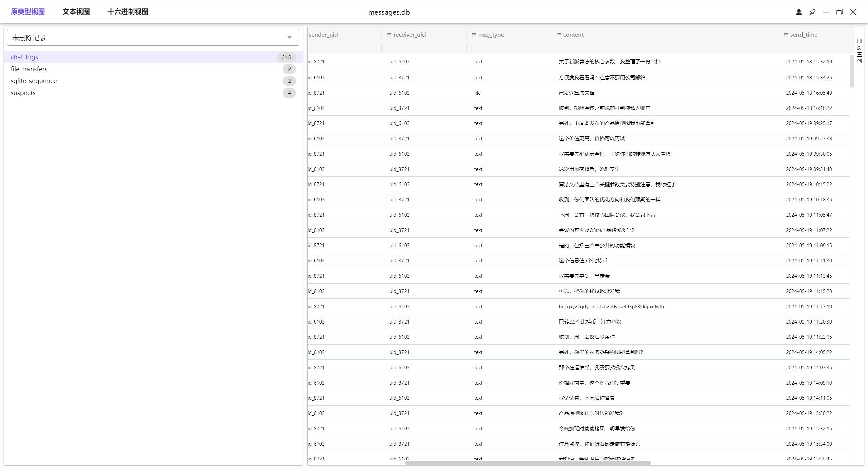Open the content column menu icon
The image size is (868, 468).
[558, 35]
